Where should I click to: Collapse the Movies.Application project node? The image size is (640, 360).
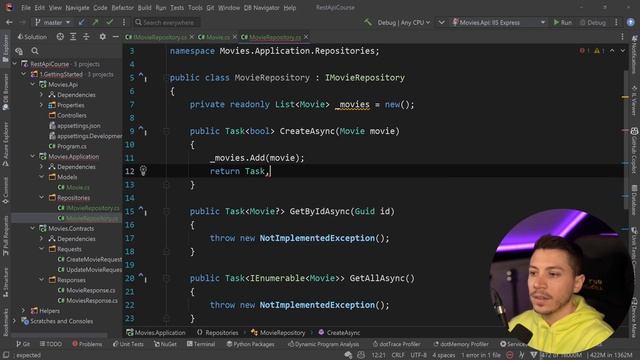coord(33,156)
